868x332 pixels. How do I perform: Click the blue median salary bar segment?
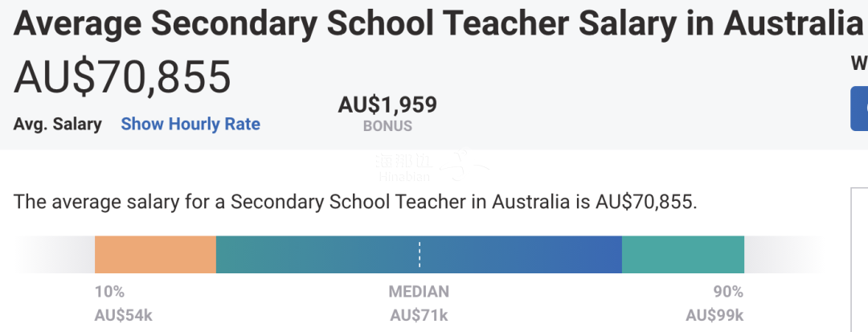(x=419, y=255)
